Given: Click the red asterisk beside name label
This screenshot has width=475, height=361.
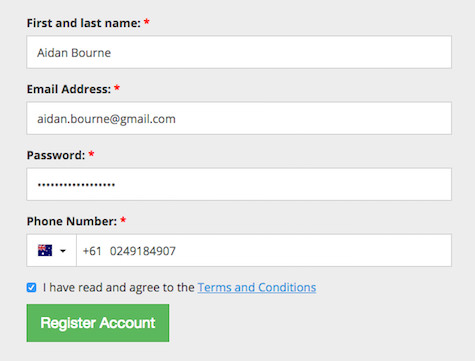Looking at the screenshot, I should point(146,22).
